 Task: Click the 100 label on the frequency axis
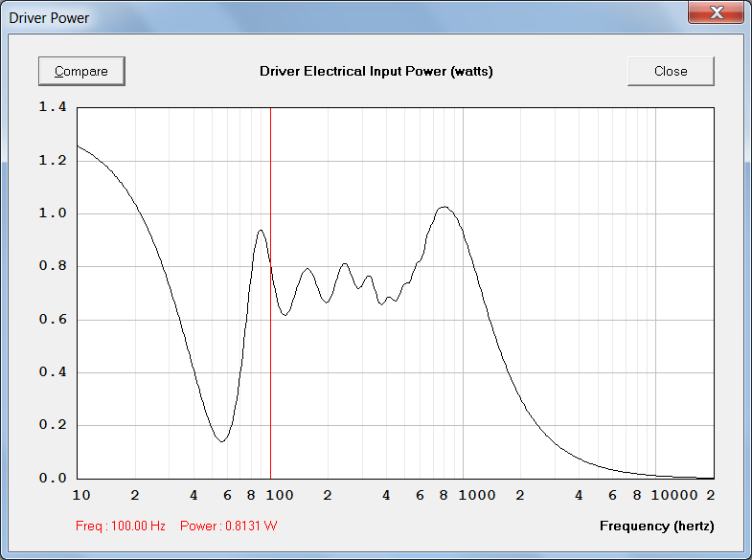[280, 495]
